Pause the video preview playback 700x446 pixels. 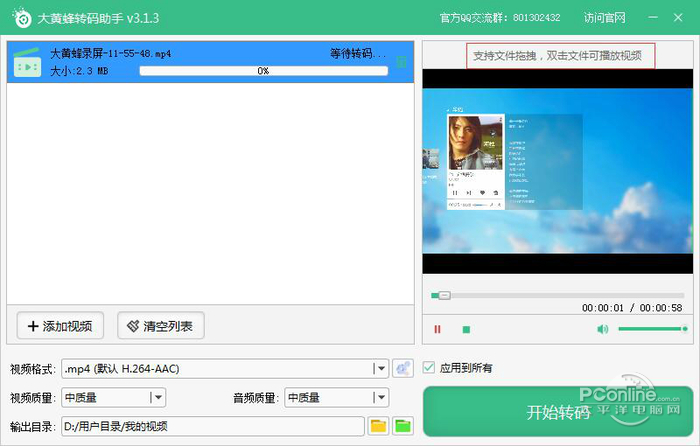tap(437, 329)
